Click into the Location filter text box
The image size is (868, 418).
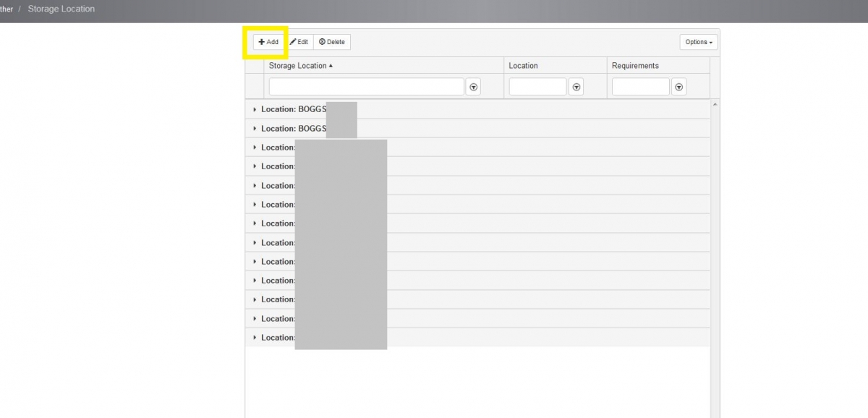click(537, 87)
